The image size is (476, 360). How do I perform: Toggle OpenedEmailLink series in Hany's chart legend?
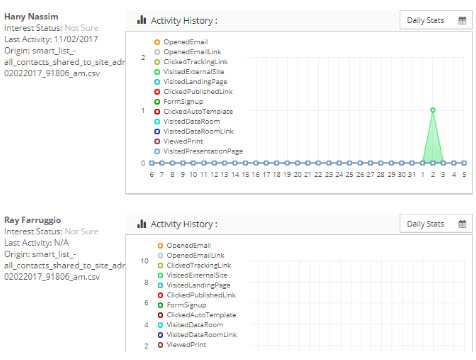point(188,52)
